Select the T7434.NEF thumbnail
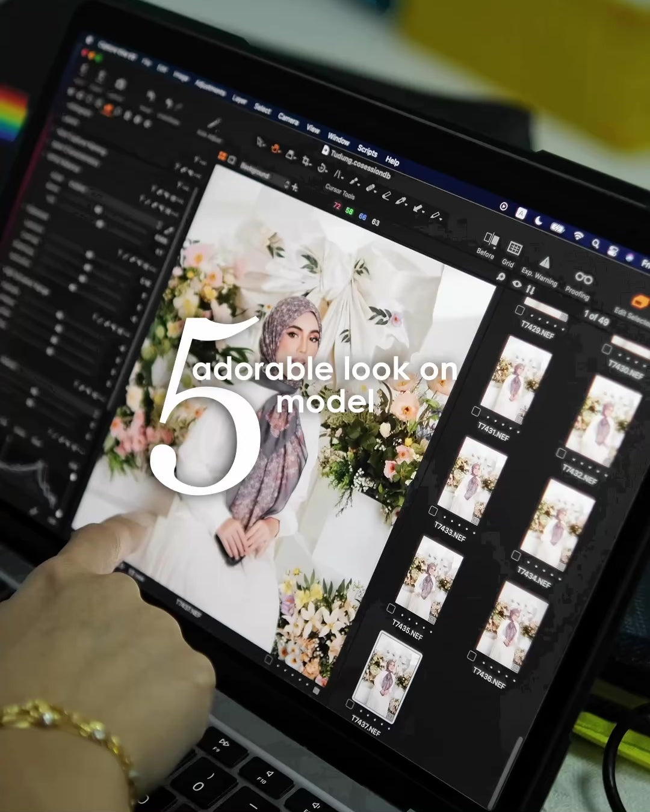The image size is (650, 812). point(557,524)
